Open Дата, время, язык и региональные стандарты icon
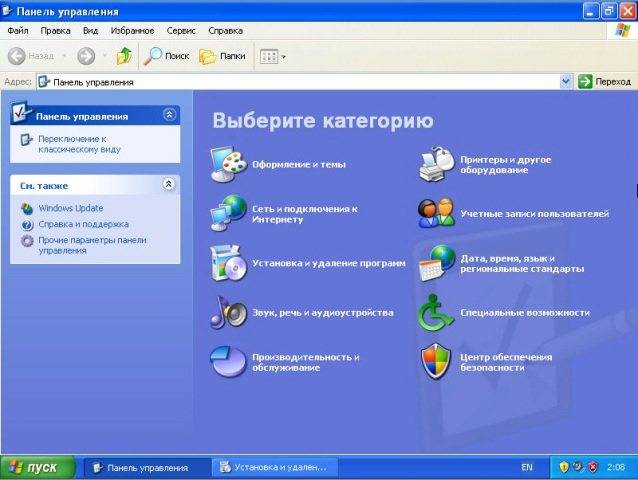The height and width of the screenshot is (480, 638). coord(436,262)
